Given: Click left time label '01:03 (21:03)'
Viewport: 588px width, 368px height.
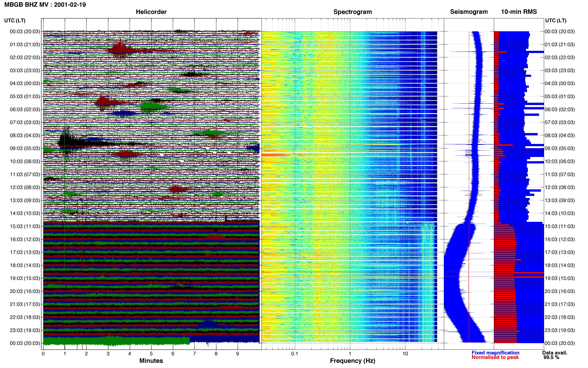Looking at the screenshot, I should coord(25,45).
